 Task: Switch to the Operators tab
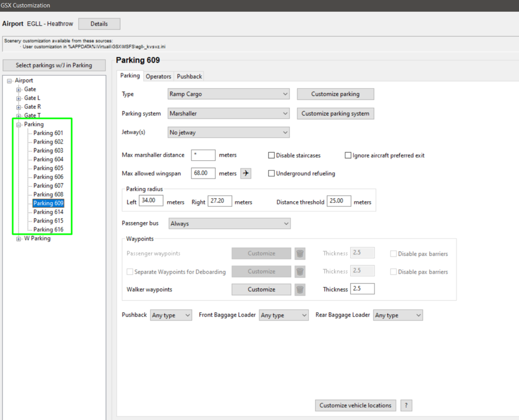click(x=158, y=76)
